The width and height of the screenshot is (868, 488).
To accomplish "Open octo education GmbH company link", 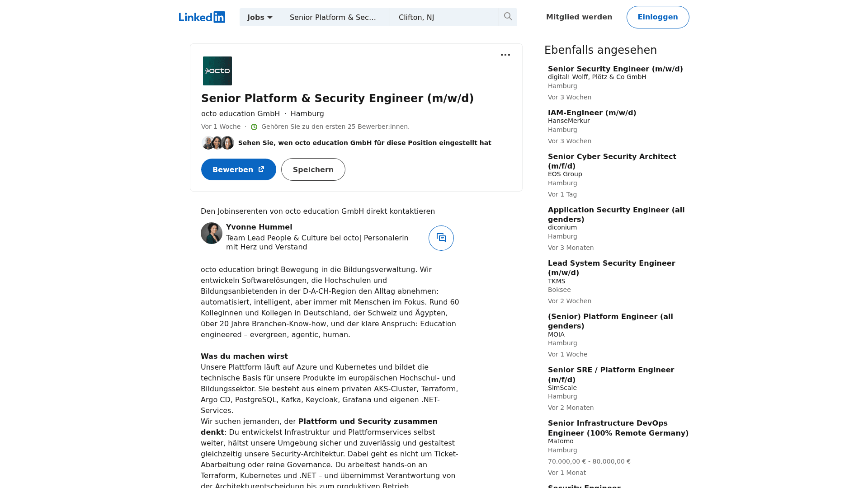I will click(x=241, y=114).
